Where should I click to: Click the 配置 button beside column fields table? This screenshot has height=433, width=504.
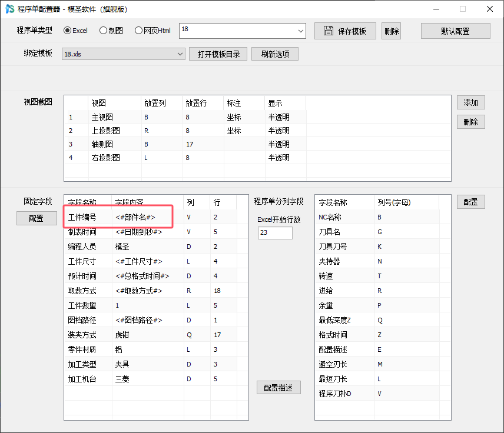point(471,202)
